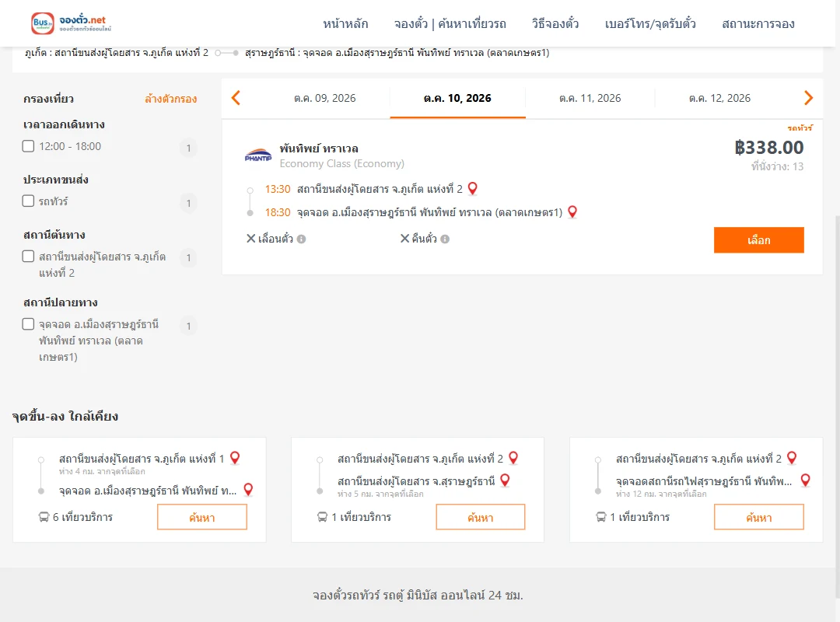Click ค้นหา in the 6 เที่ยวบริการ card

(x=202, y=517)
